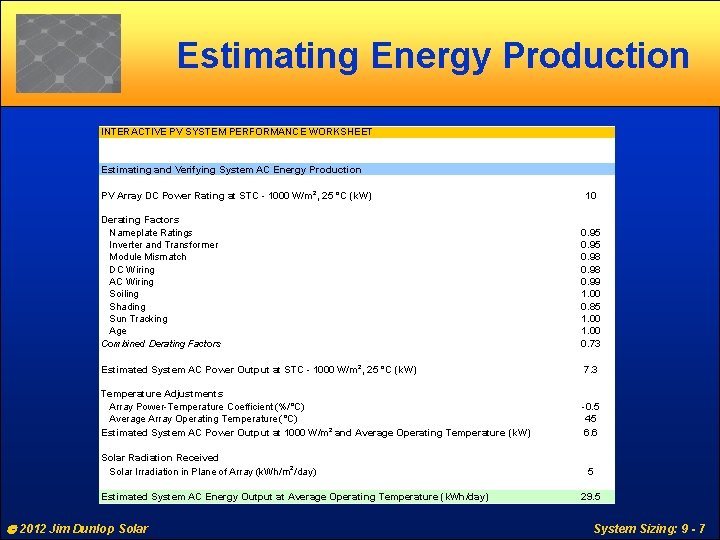The width and height of the screenshot is (720, 540).
Task: Click temperature coefficient value -0.5
Action: (590, 407)
